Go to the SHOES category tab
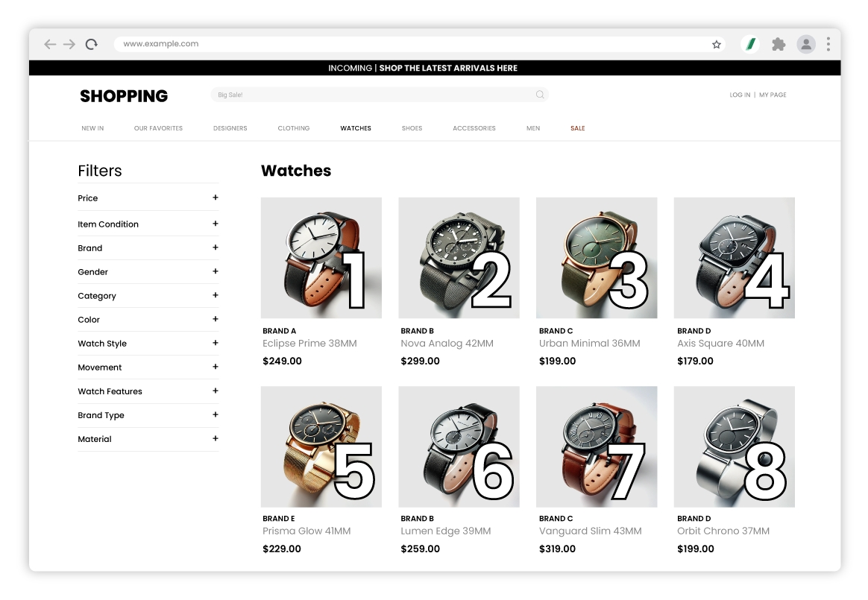The image size is (868, 600). pos(412,128)
